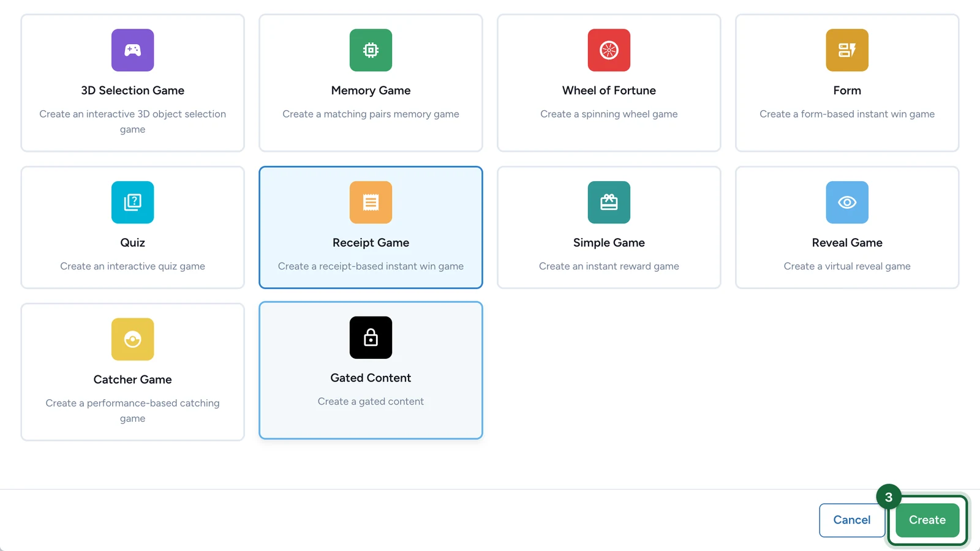Image resolution: width=980 pixels, height=551 pixels.
Task: Select the 3D Selection Game title
Action: tap(132, 91)
